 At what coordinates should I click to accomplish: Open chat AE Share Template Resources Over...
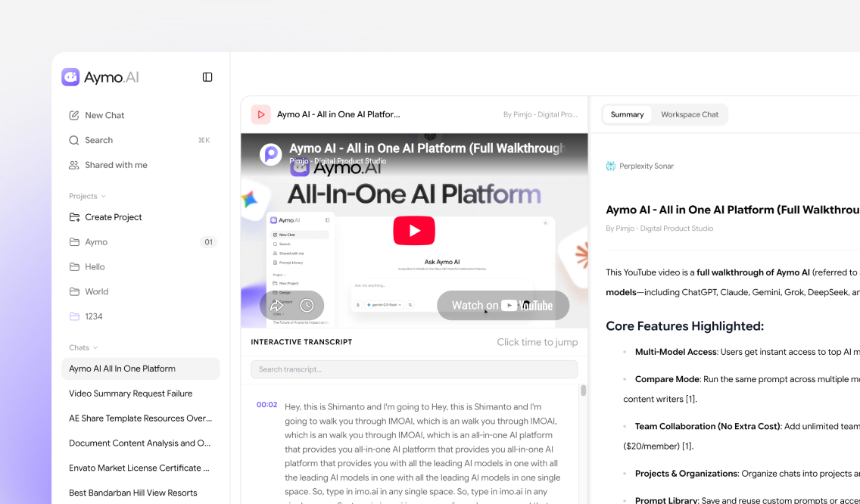140,418
